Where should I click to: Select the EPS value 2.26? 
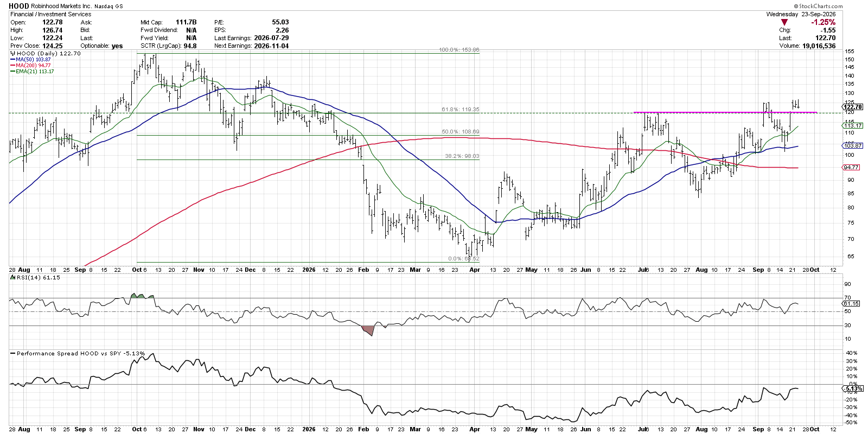282,30
